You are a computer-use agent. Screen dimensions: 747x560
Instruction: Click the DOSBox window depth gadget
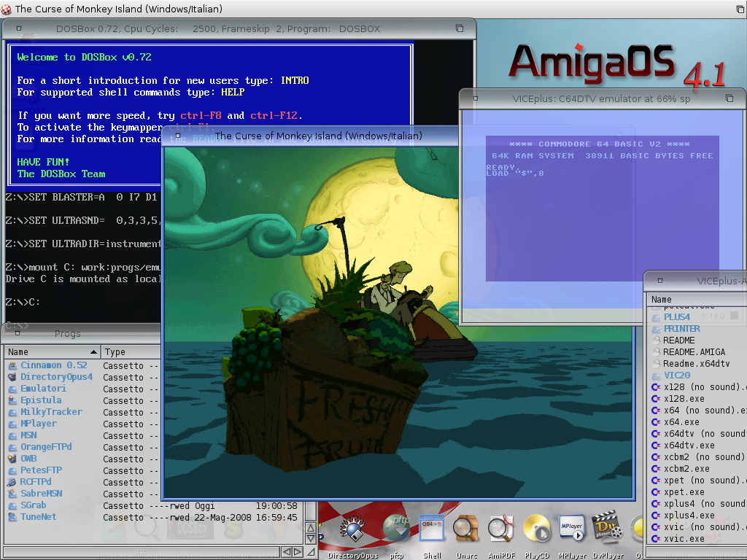(x=460, y=28)
